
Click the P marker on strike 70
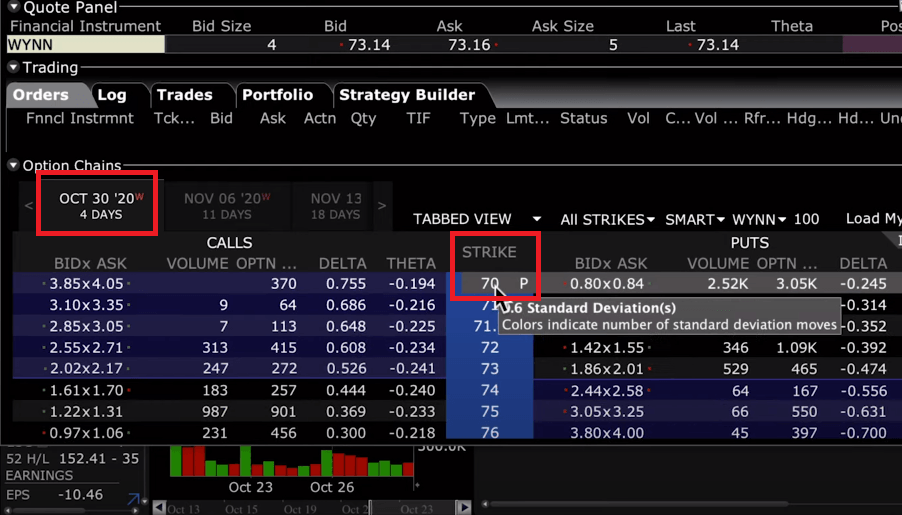(x=523, y=284)
